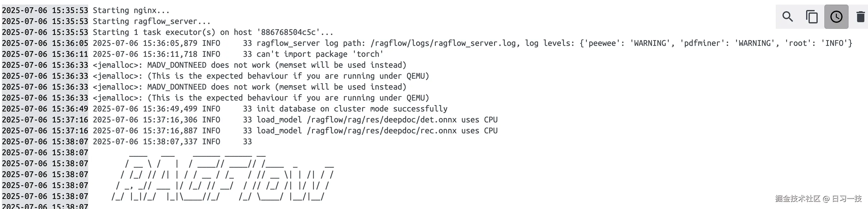Click the duplicate-pages copy icon
The height and width of the screenshot is (209, 868).
tap(812, 16)
